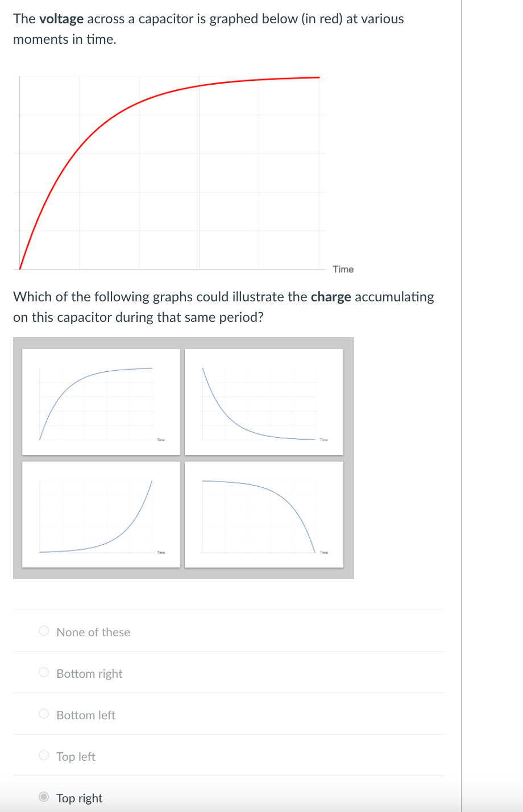Viewport: 523px width, 812px height.
Task: Select the 'Top left' answer option
Action: point(43,755)
